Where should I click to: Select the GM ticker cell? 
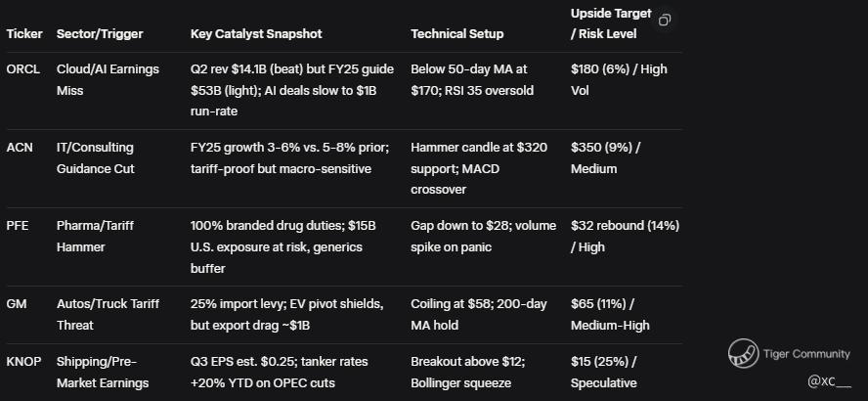pyautogui.click(x=19, y=304)
